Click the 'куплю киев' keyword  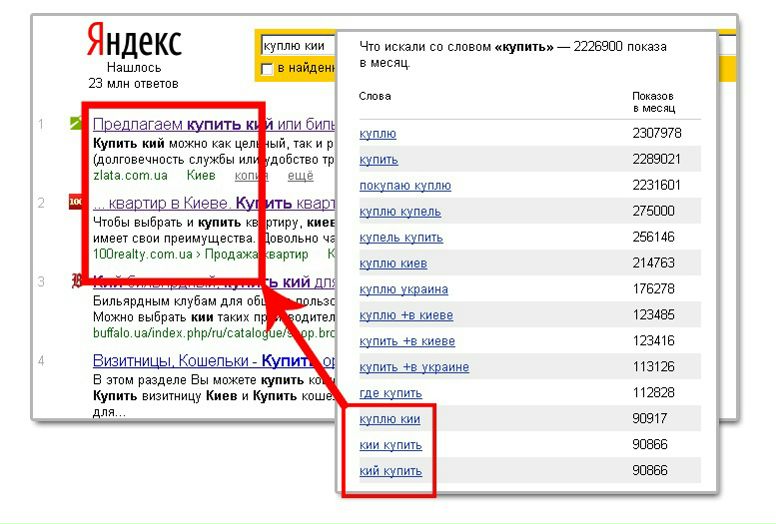point(392,263)
